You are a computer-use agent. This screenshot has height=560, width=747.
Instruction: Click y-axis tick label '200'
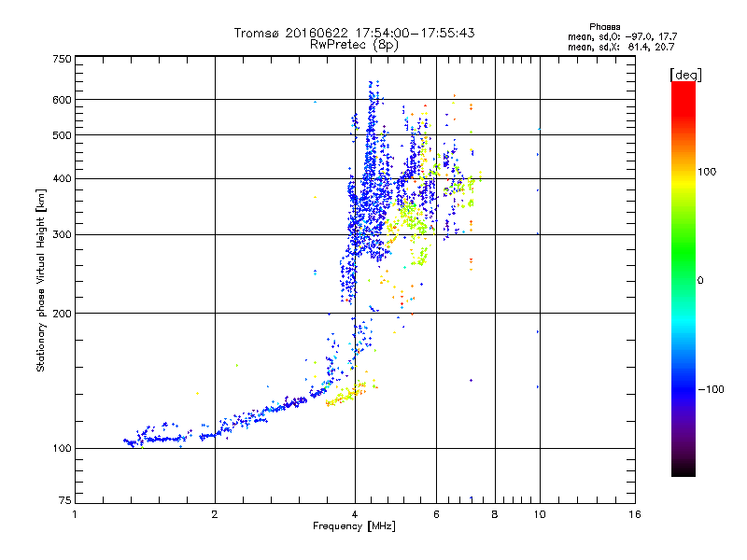pyautogui.click(x=62, y=314)
